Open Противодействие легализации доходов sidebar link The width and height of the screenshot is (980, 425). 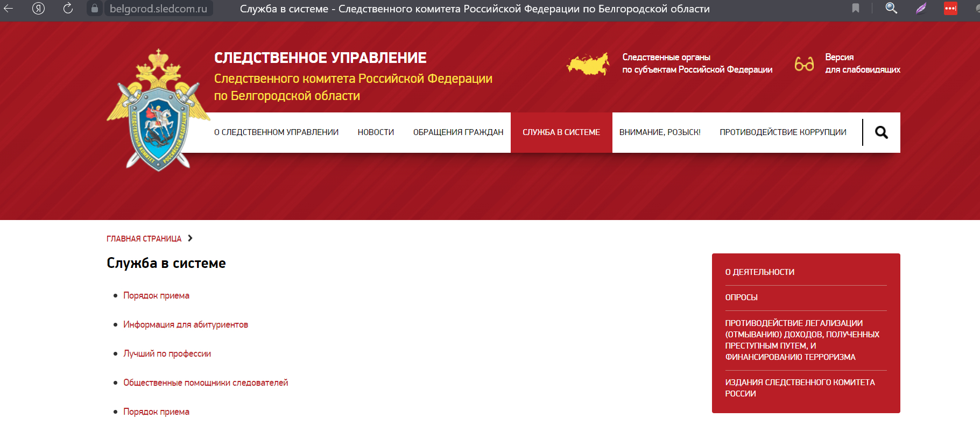tap(802, 340)
